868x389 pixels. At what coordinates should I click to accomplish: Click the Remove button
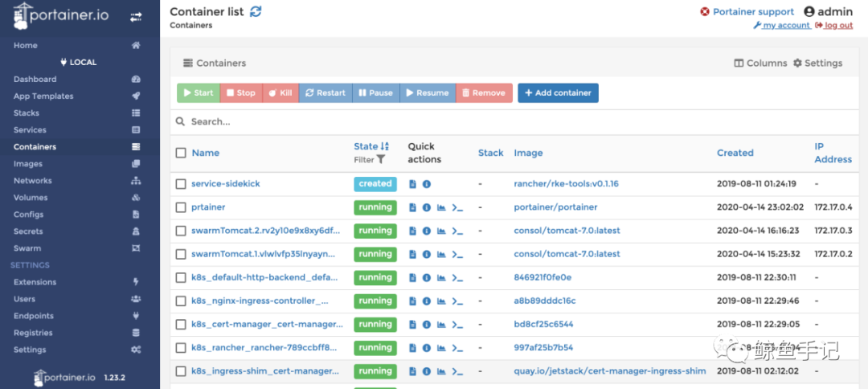(485, 93)
